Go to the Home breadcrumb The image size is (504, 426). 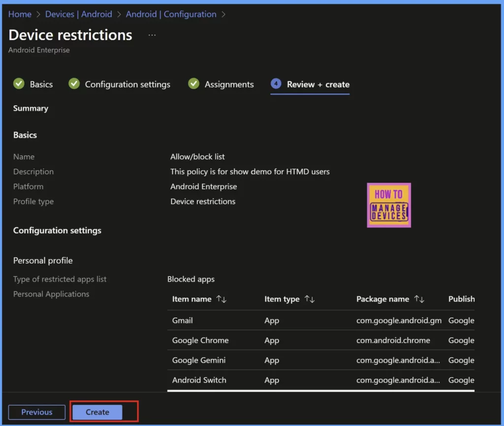(20, 14)
